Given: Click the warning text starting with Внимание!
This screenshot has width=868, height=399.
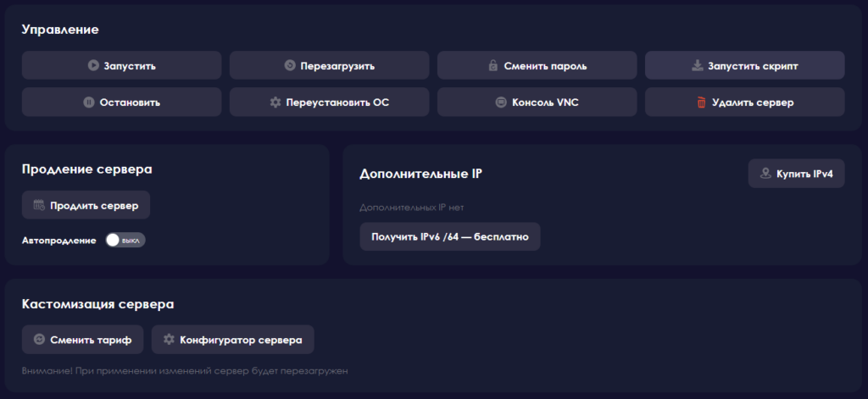Looking at the screenshot, I should coord(185,371).
